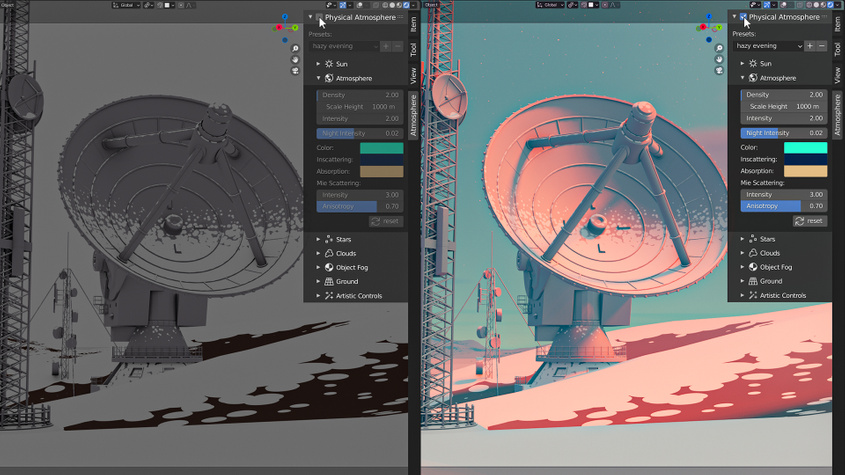Screen dimensions: 845x475
Task: Toggle show overlays button in right viewport header
Action: pos(783,5)
